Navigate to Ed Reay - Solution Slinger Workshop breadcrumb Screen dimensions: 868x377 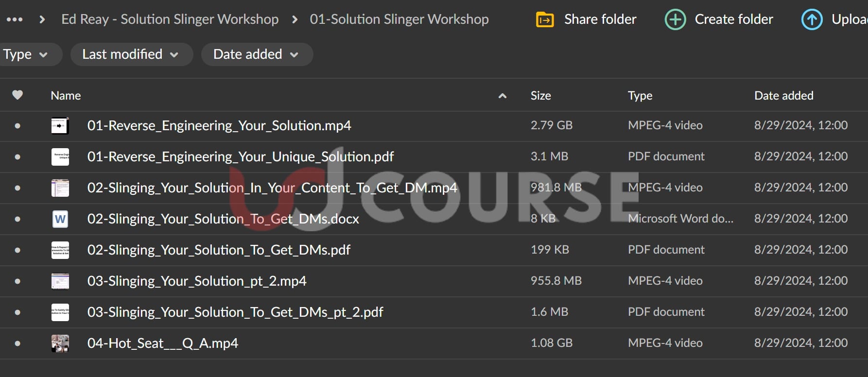170,19
